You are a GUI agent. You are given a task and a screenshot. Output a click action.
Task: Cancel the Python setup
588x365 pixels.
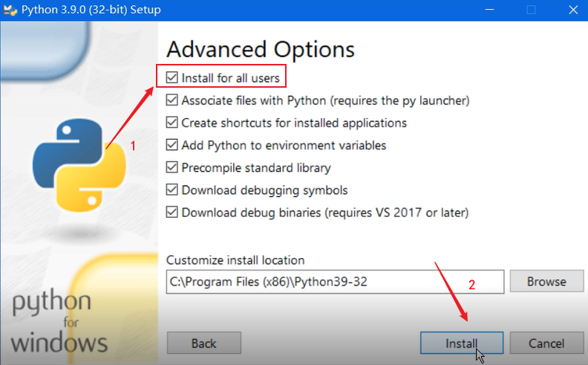tap(548, 343)
